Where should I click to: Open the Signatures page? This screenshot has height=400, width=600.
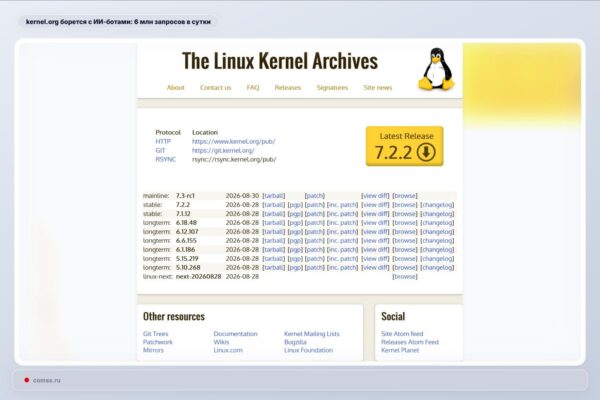point(332,88)
